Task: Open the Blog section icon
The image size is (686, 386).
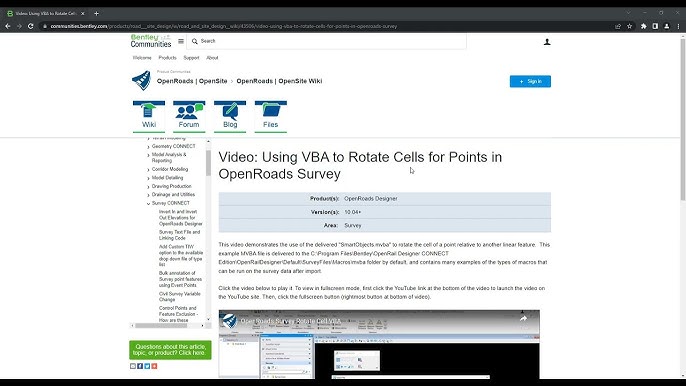Action: [230, 116]
